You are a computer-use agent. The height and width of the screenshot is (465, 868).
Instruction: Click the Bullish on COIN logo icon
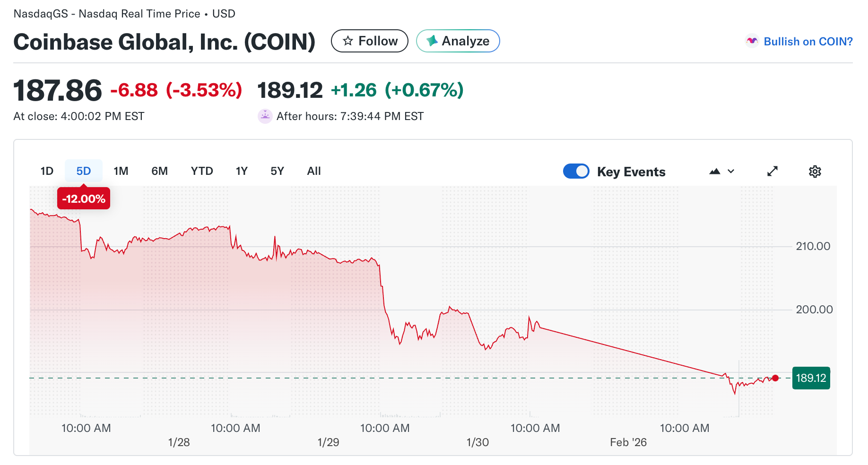tap(752, 42)
